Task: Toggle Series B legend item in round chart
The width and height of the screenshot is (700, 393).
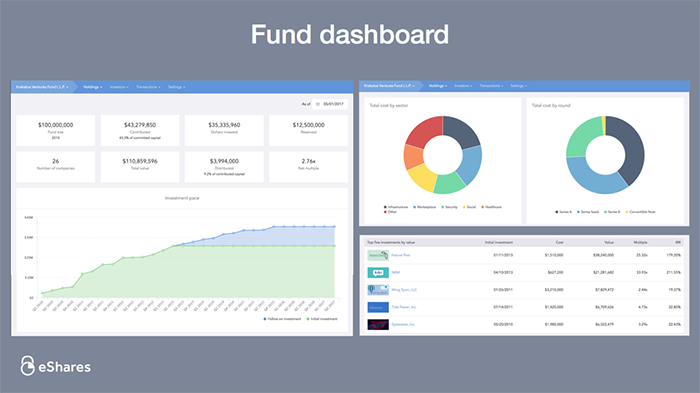Action: [x=612, y=212]
